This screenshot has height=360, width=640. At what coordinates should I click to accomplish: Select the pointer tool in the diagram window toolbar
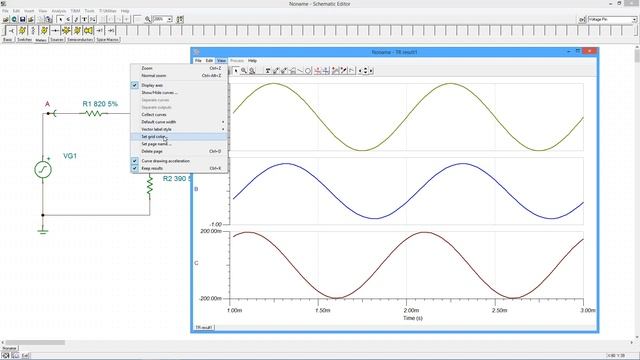[x=236, y=71]
